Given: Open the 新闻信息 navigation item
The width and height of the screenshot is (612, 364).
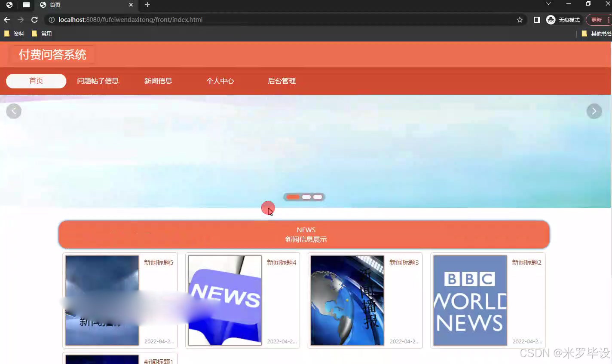Looking at the screenshot, I should tap(158, 81).
